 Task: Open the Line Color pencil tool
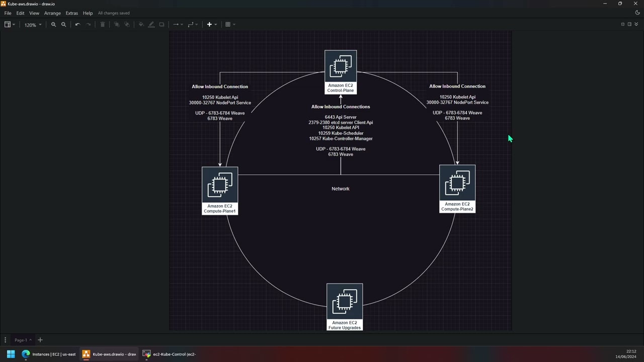tap(151, 24)
